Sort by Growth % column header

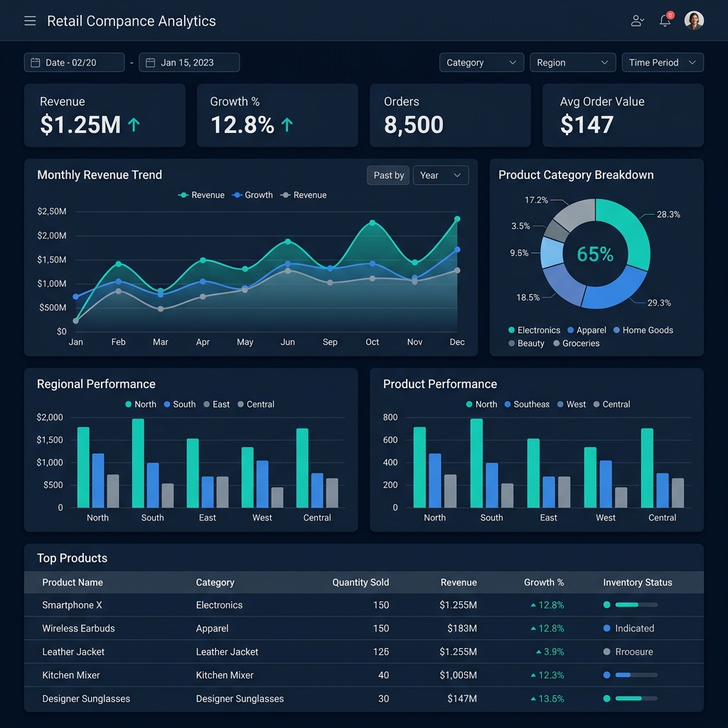tap(544, 582)
